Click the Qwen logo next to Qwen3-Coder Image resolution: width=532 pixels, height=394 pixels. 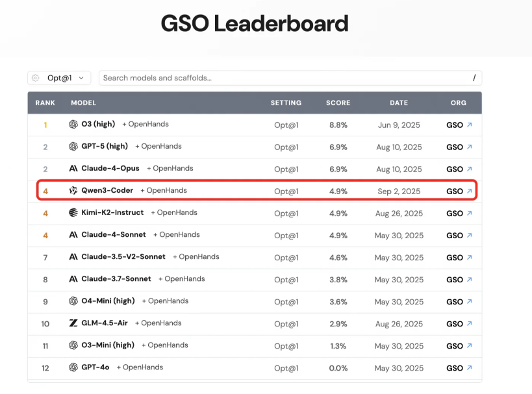[x=73, y=191]
